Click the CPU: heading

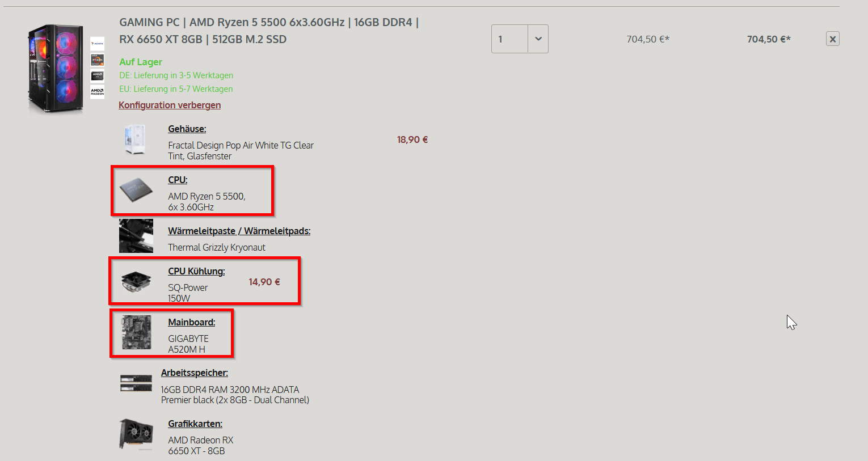pyautogui.click(x=178, y=180)
